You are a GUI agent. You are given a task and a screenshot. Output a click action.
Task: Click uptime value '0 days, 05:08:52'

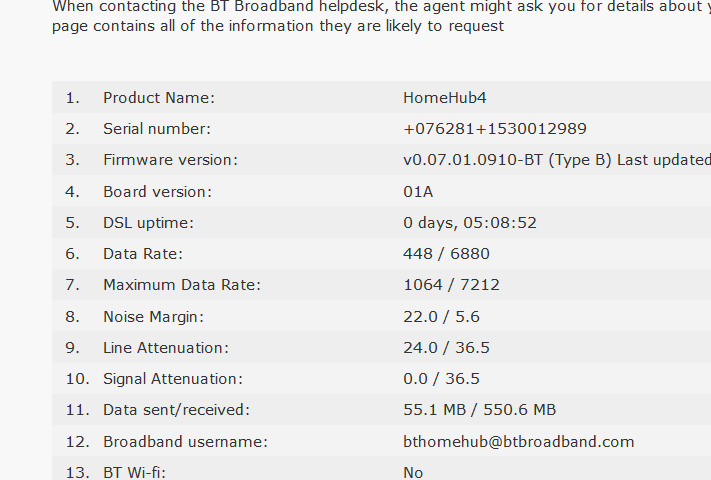470,223
